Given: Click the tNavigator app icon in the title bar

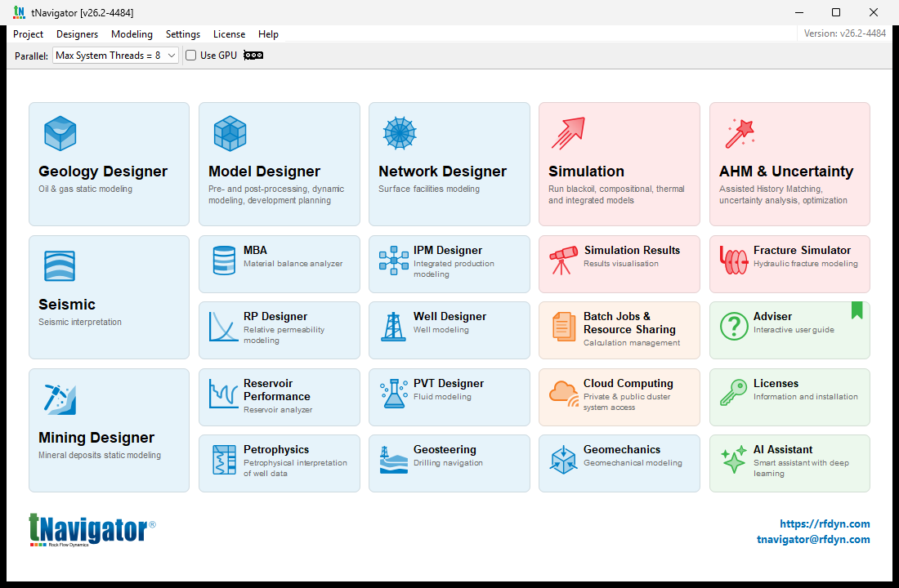Looking at the screenshot, I should [x=19, y=12].
